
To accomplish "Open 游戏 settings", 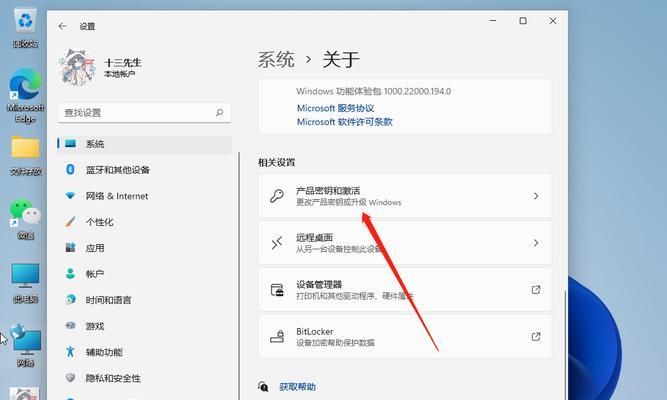I will point(145,326).
